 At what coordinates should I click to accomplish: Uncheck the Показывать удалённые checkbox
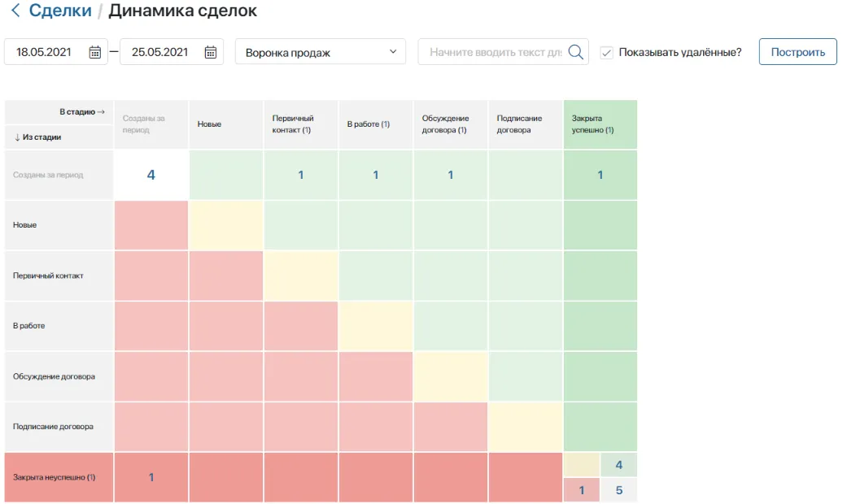(605, 51)
